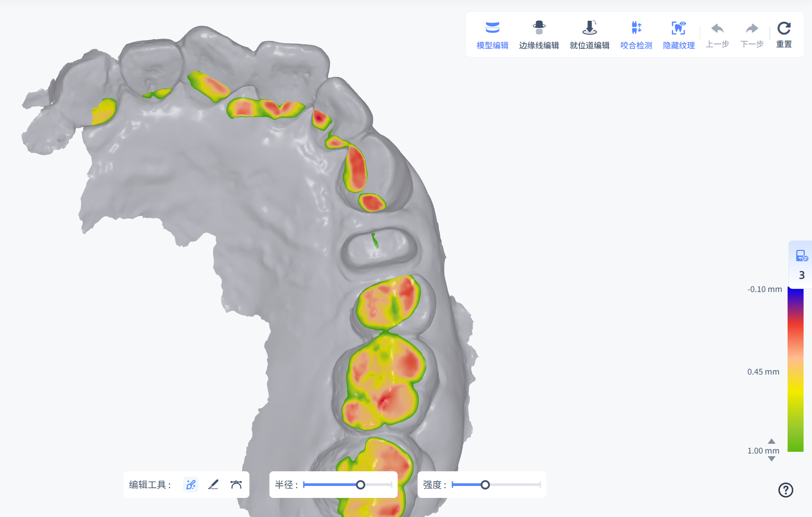Click the 半径 radius slider handle
The width and height of the screenshot is (812, 517).
(x=361, y=485)
